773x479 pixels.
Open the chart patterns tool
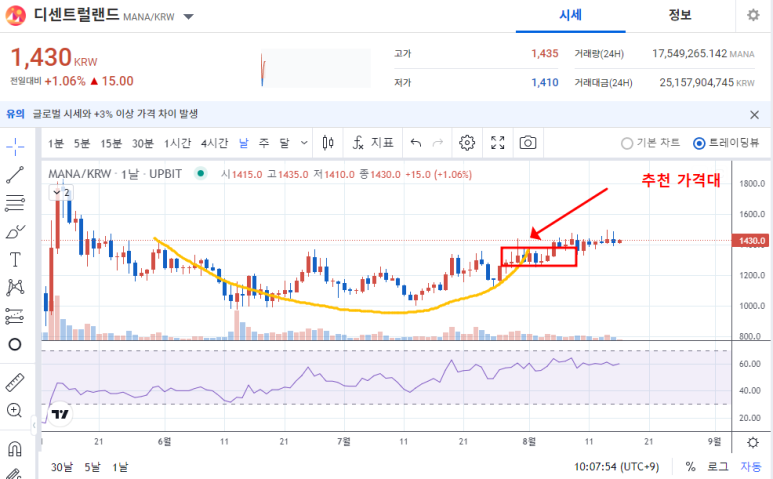click(15, 287)
